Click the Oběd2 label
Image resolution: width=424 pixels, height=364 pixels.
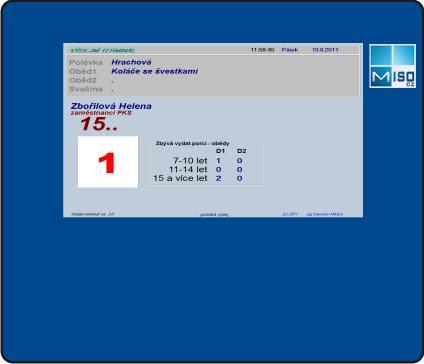pyautogui.click(x=83, y=80)
